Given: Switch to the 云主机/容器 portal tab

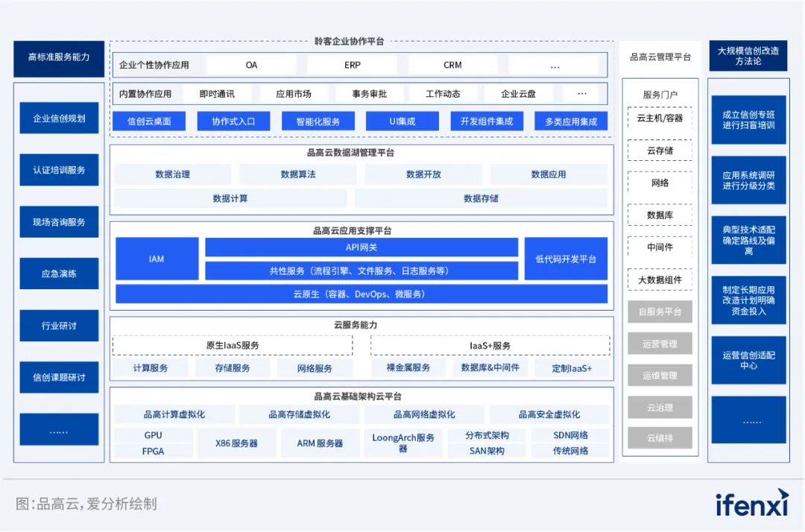Looking at the screenshot, I should (x=660, y=118).
